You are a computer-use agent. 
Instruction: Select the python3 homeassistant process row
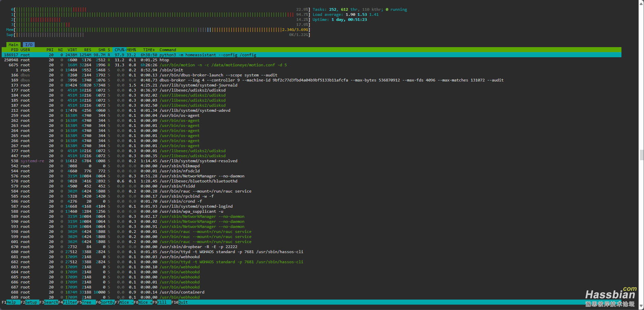click(x=311, y=55)
